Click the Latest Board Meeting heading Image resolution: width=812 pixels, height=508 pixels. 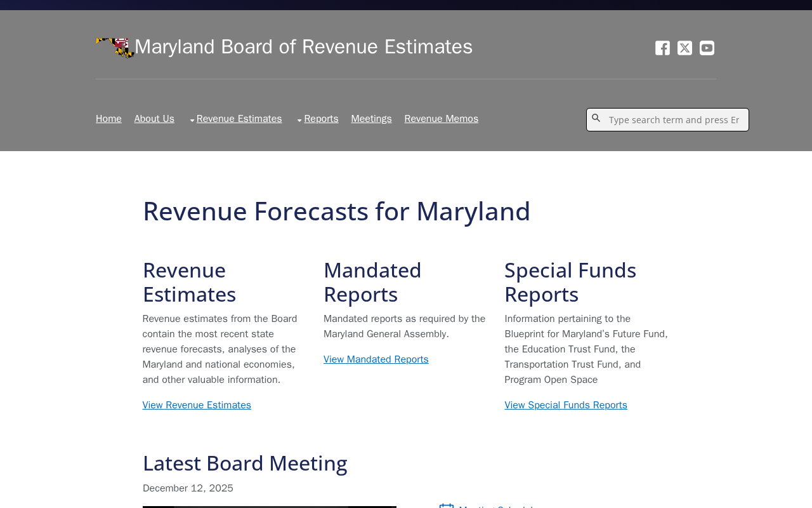coord(245,464)
